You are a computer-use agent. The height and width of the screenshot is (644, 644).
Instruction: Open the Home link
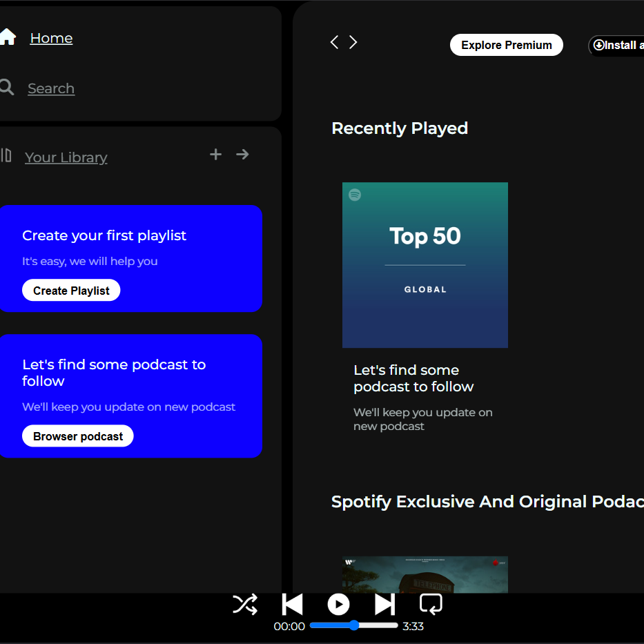[x=51, y=38]
